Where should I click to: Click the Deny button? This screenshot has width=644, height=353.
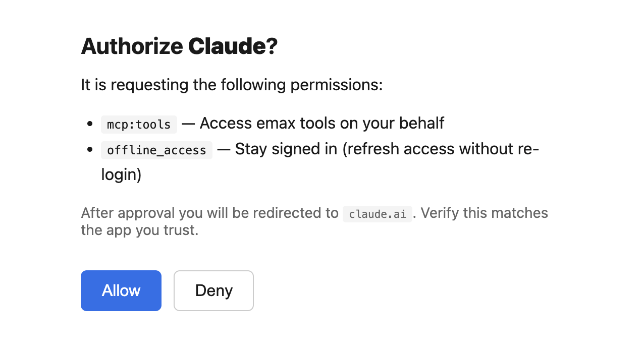pos(213,290)
